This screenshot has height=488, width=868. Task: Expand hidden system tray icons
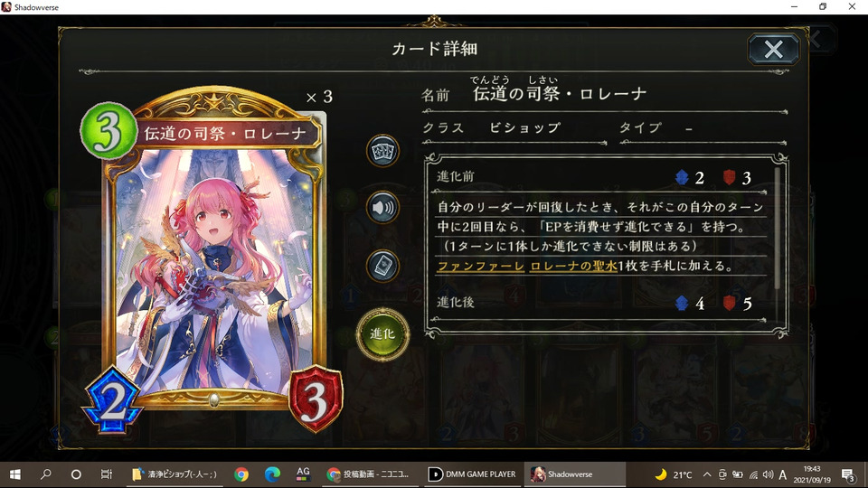(707, 474)
